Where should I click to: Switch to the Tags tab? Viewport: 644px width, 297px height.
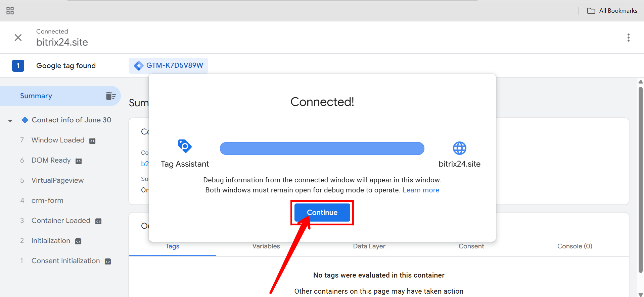[172, 246]
